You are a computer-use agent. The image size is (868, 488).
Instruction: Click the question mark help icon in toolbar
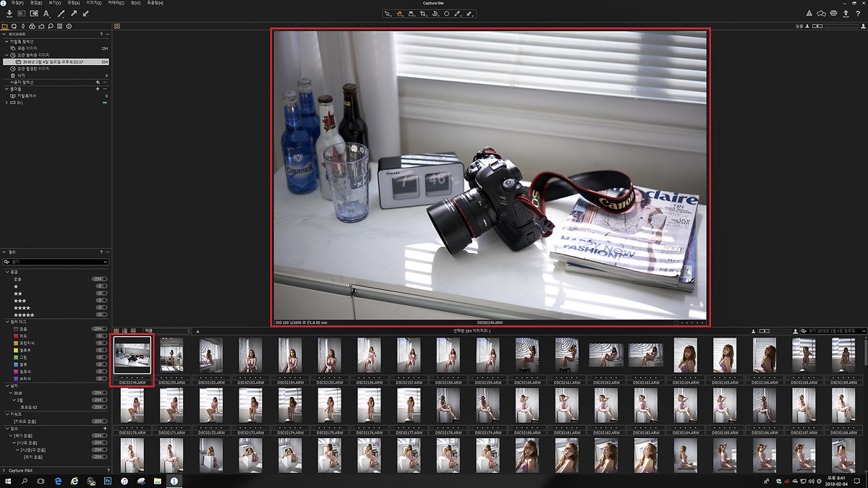click(x=858, y=13)
